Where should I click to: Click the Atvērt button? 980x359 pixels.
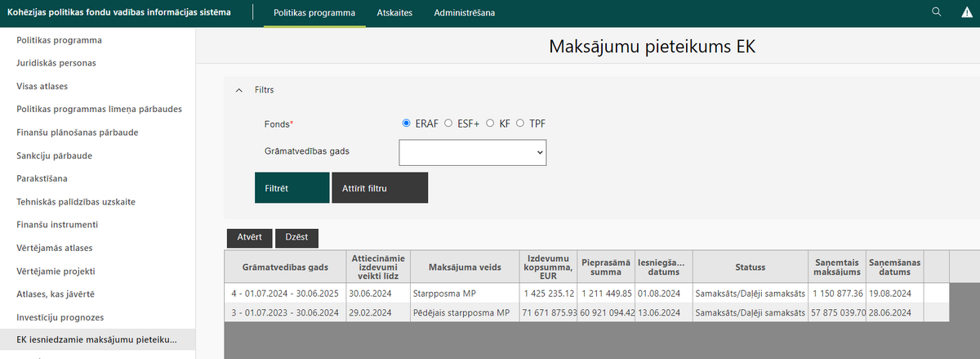click(249, 237)
